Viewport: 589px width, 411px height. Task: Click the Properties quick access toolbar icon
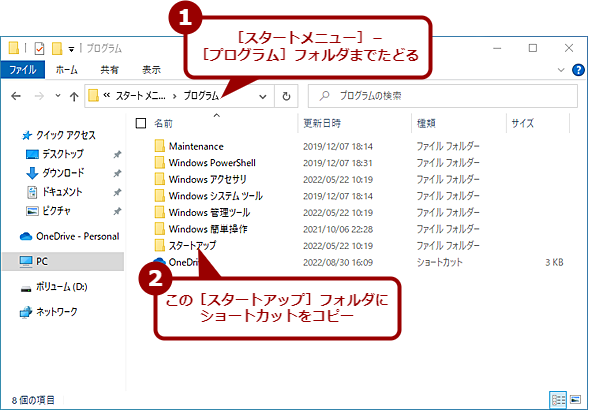click(39, 48)
